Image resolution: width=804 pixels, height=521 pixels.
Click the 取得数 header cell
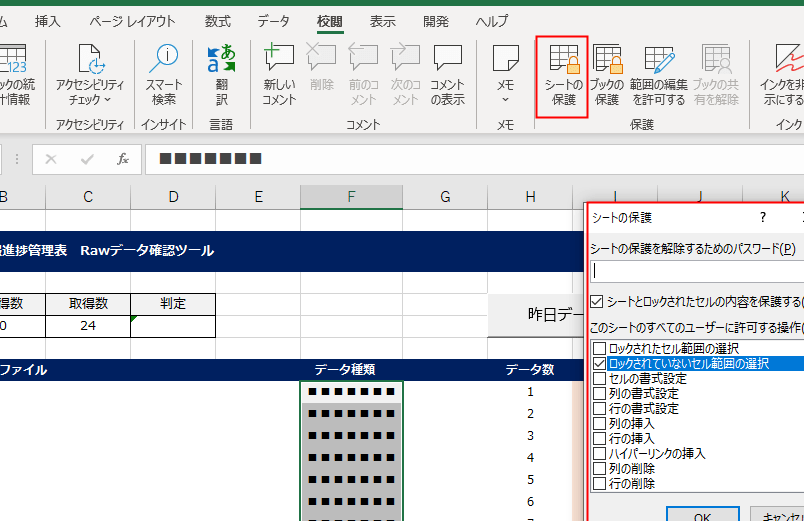[88, 304]
